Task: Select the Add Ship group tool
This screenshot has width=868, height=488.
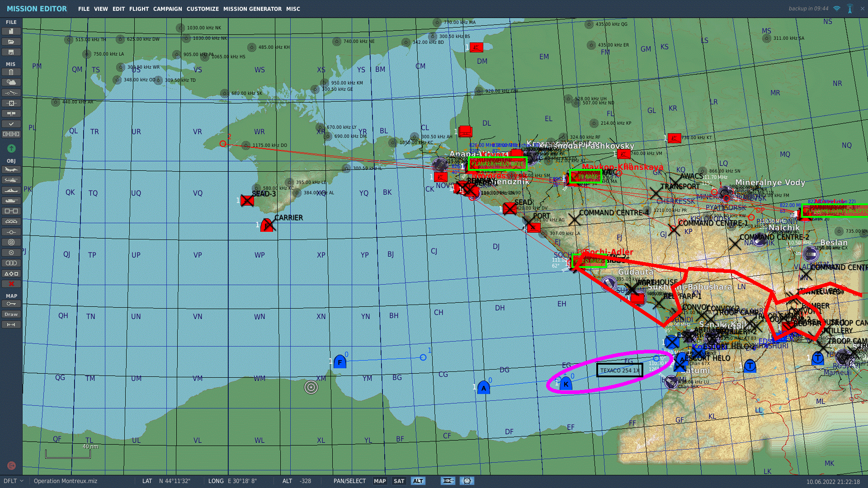Action: pyautogui.click(x=11, y=190)
